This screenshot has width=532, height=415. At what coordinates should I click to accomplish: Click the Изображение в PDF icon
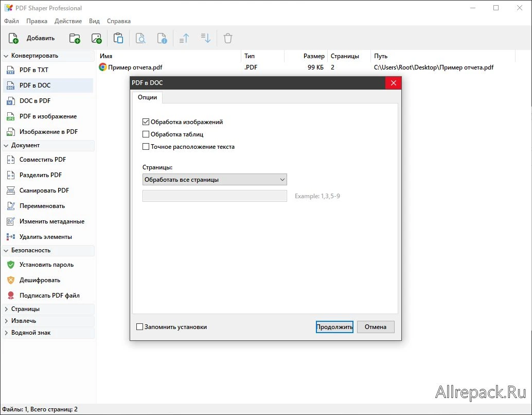click(11, 132)
